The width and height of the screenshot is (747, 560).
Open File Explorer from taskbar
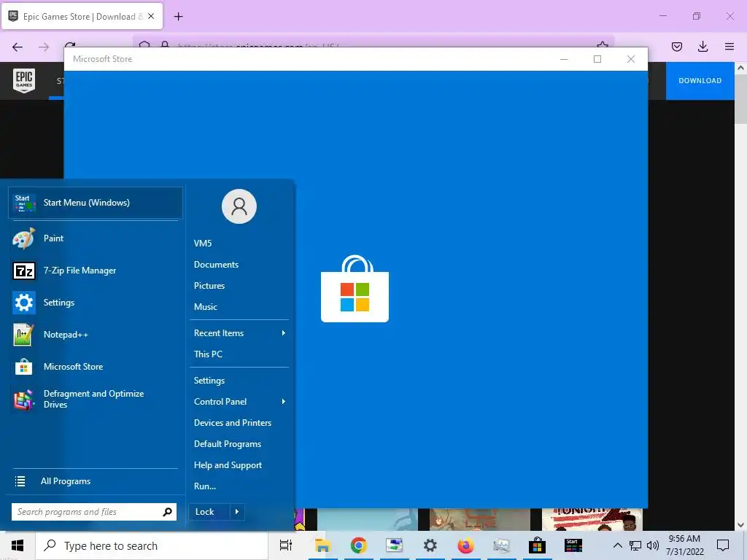[x=322, y=545]
